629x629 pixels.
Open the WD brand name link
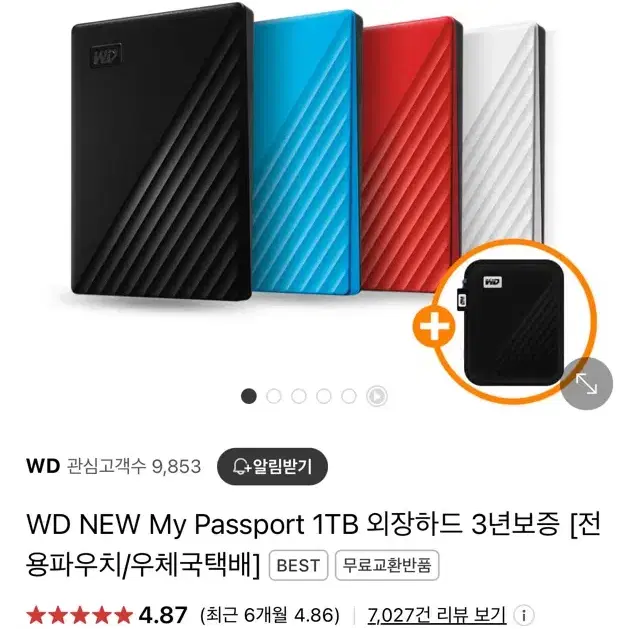(43, 466)
